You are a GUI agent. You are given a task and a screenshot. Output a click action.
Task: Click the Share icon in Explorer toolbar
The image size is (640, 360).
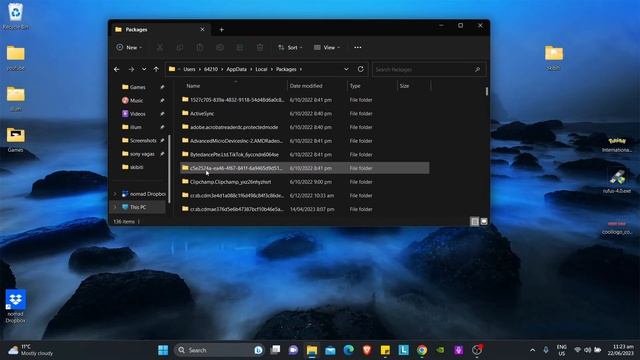click(x=240, y=48)
